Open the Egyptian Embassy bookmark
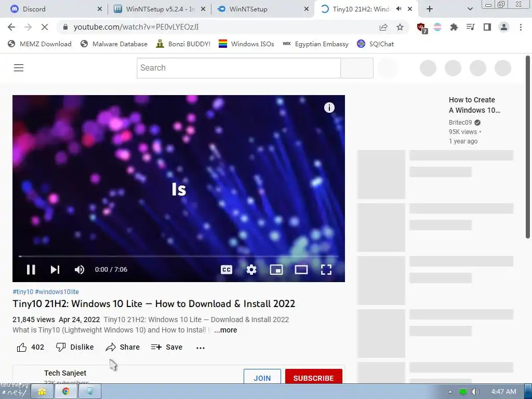Image resolution: width=532 pixels, height=399 pixels. click(x=315, y=44)
